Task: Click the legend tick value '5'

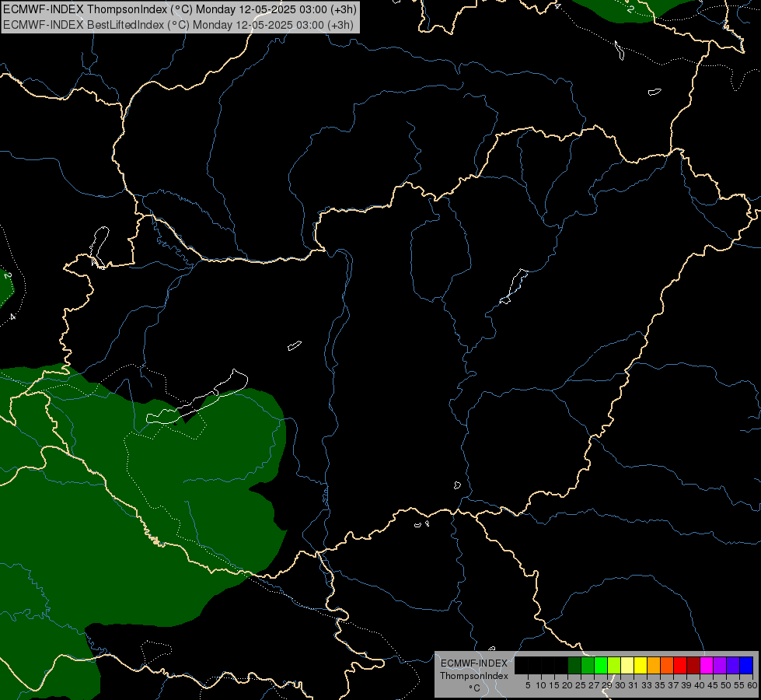Action: coord(528,685)
